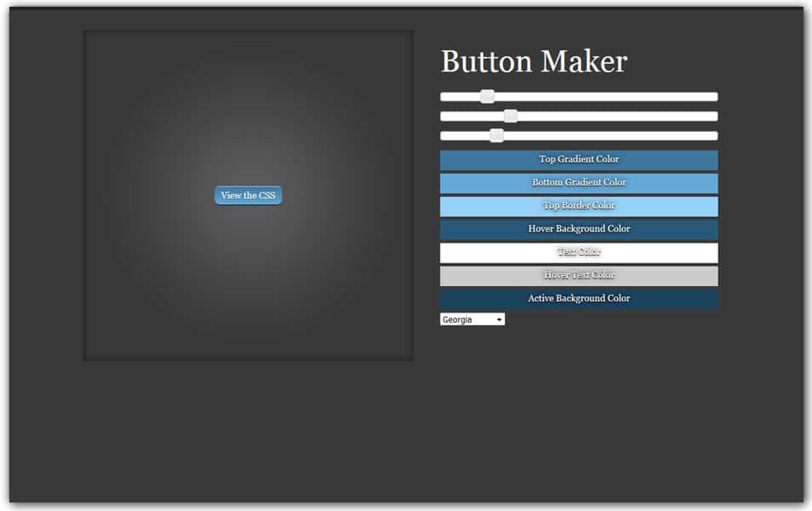Open the Hover Background Color picker

(578, 228)
